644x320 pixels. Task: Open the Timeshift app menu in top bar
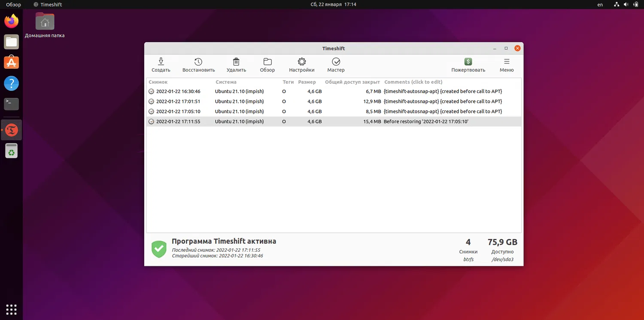[47, 5]
